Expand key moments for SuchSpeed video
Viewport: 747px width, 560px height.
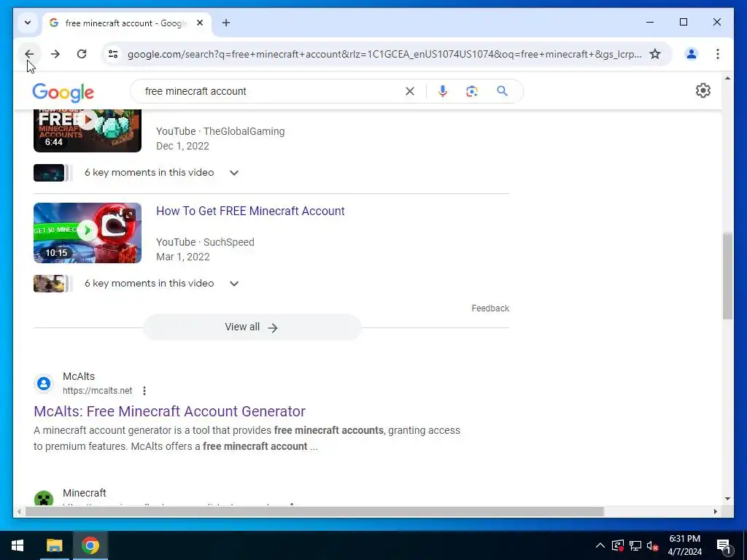click(234, 284)
